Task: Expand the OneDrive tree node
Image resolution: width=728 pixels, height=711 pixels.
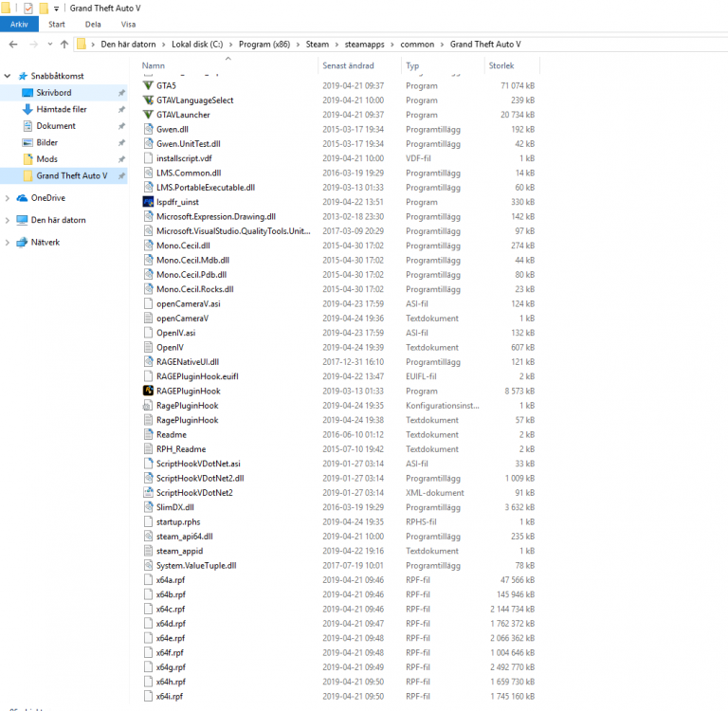Action: coord(8,198)
